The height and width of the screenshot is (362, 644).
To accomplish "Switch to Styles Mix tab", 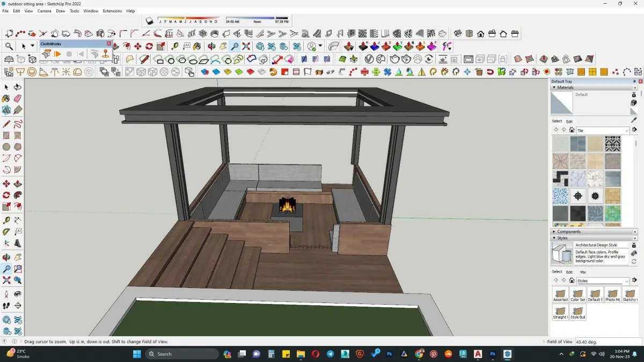I will point(583,272).
